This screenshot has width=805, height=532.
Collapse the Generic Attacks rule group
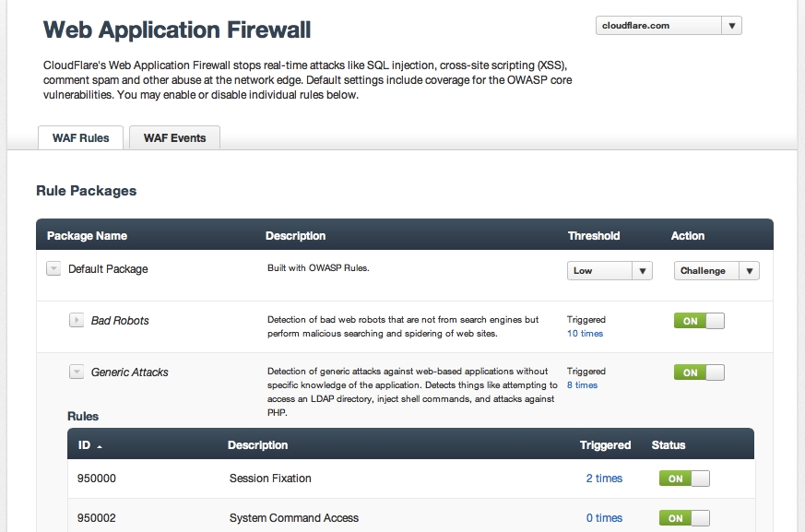(77, 372)
